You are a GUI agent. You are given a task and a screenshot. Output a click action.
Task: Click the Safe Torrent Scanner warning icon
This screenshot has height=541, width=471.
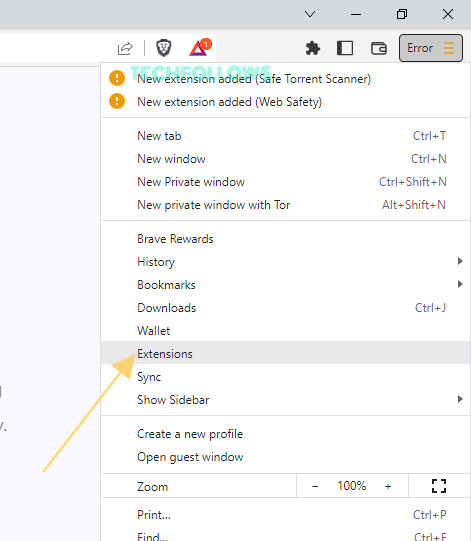117,78
